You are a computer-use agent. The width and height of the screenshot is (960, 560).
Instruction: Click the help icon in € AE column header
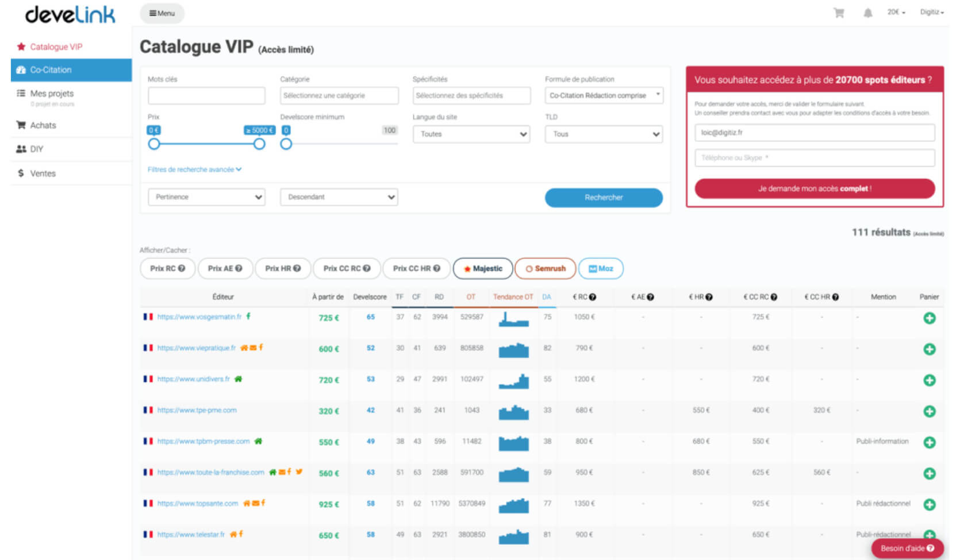651,297
